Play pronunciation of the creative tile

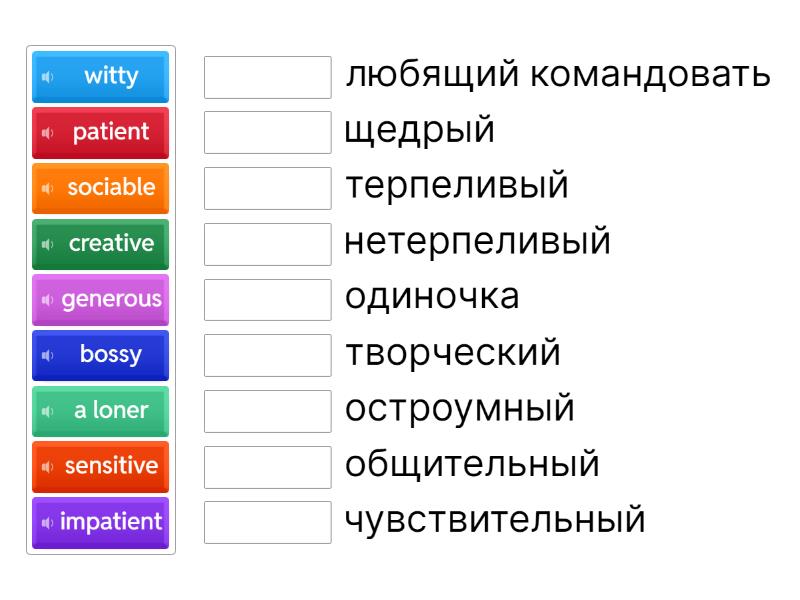pyautogui.click(x=47, y=244)
